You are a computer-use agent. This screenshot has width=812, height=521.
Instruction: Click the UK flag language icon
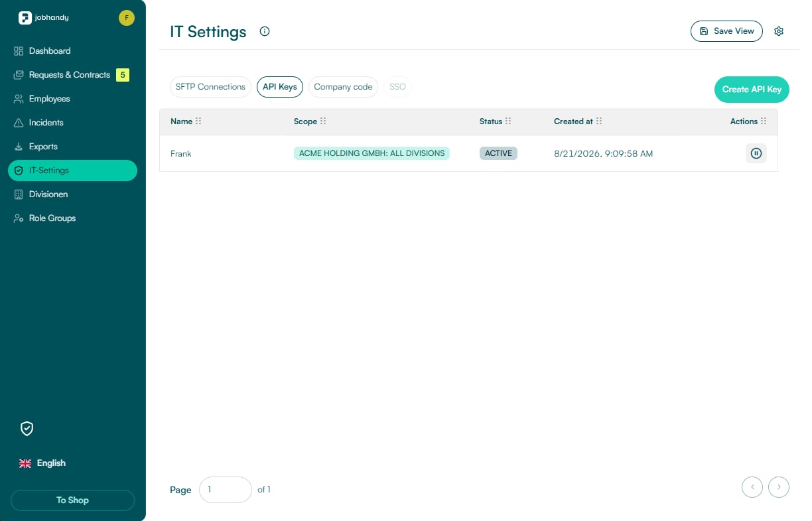pyautogui.click(x=25, y=463)
